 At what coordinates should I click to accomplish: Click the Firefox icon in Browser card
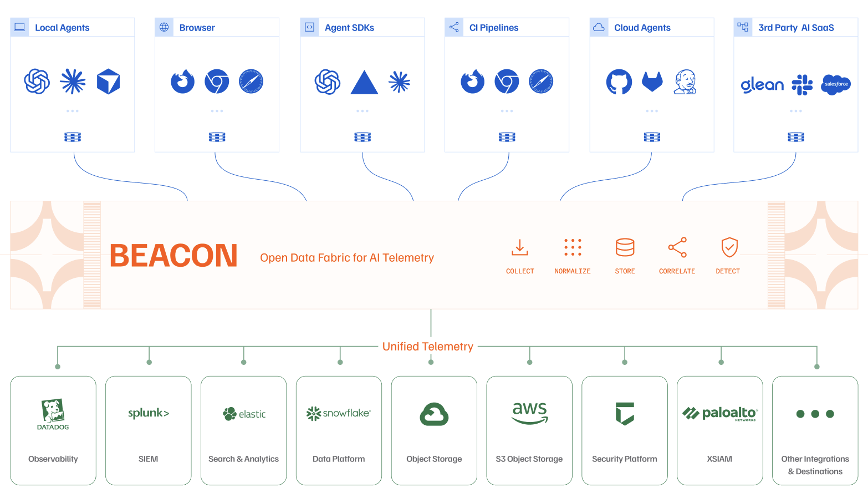point(182,82)
